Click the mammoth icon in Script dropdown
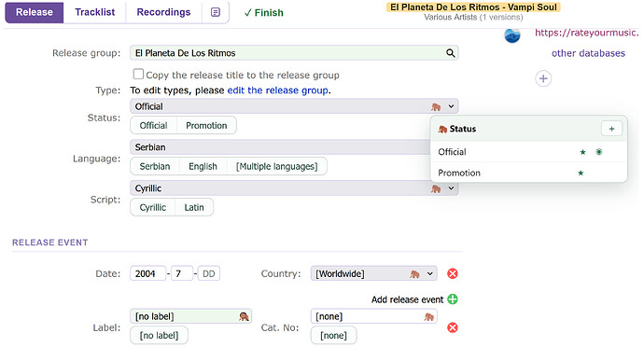Viewport: 644px width, 361px height. [x=436, y=189]
